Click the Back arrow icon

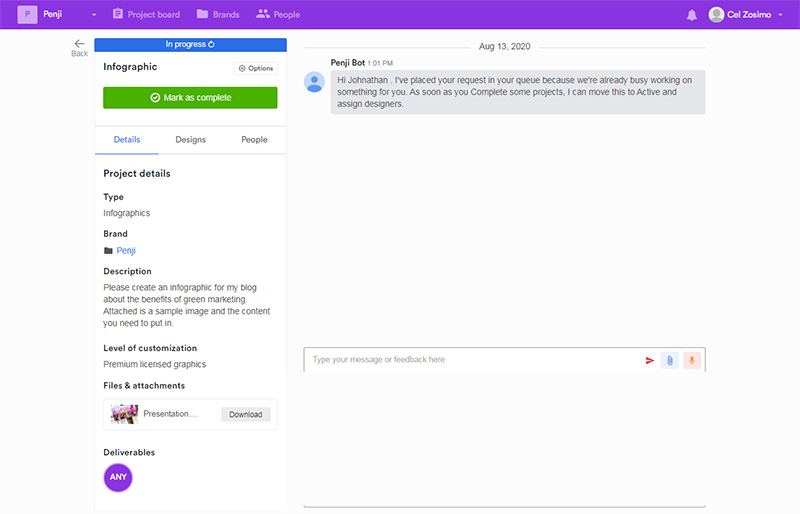[79, 44]
